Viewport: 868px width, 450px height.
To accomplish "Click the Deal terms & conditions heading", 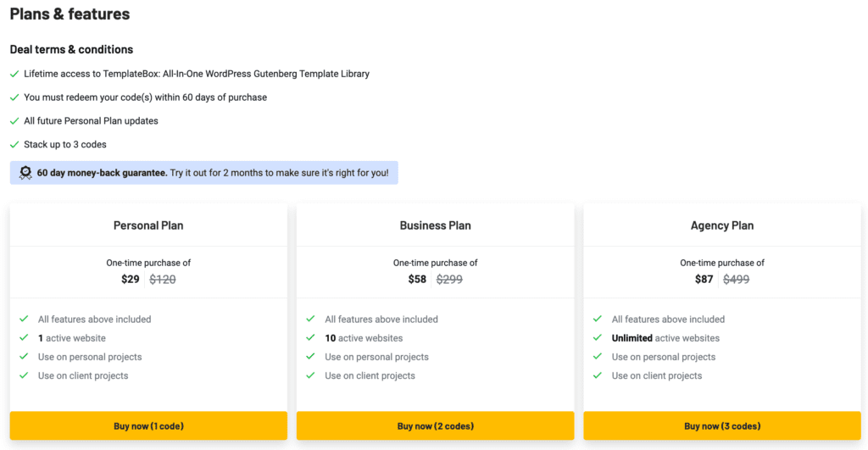I will (71, 49).
